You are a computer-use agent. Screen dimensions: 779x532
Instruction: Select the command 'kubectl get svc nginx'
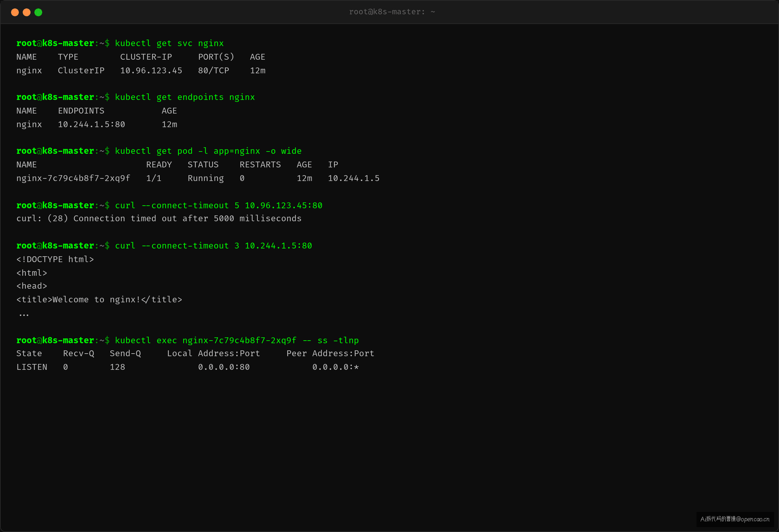[x=169, y=43]
